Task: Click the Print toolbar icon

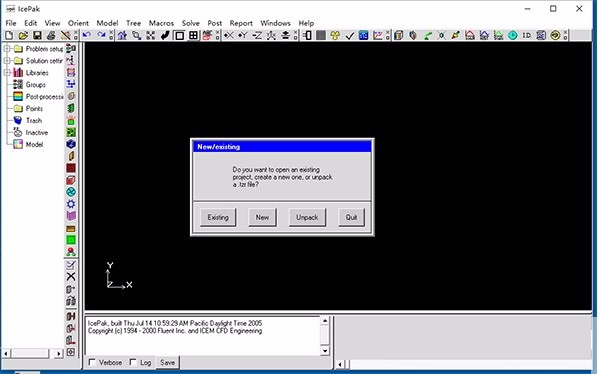Action: click(x=51, y=35)
